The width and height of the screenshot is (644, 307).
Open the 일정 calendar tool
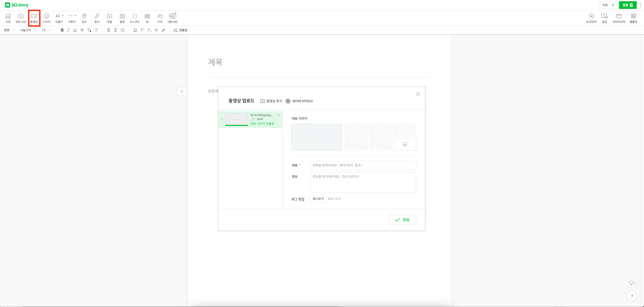pos(122,18)
